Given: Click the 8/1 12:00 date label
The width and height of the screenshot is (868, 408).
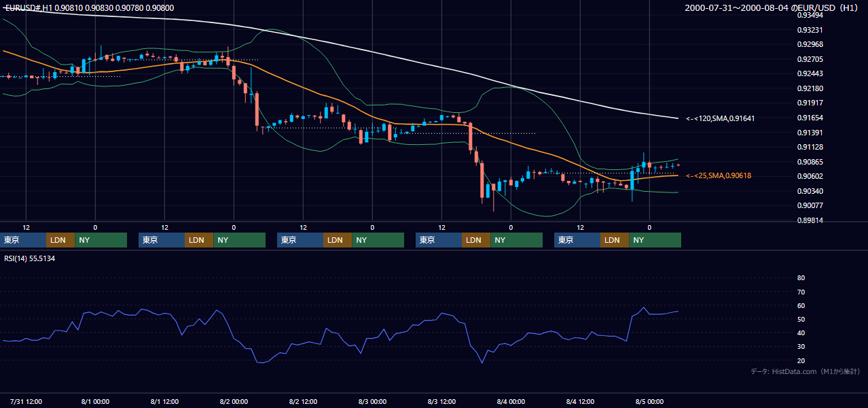Looking at the screenshot, I should coord(164,401).
